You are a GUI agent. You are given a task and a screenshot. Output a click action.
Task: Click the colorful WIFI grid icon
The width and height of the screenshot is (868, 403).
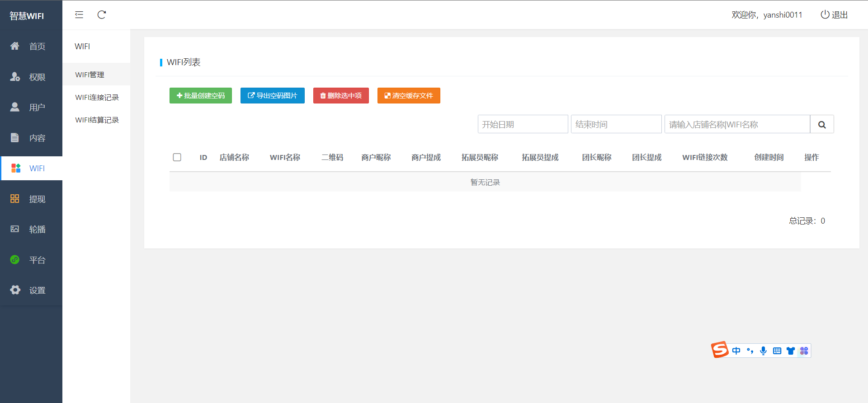click(x=16, y=168)
